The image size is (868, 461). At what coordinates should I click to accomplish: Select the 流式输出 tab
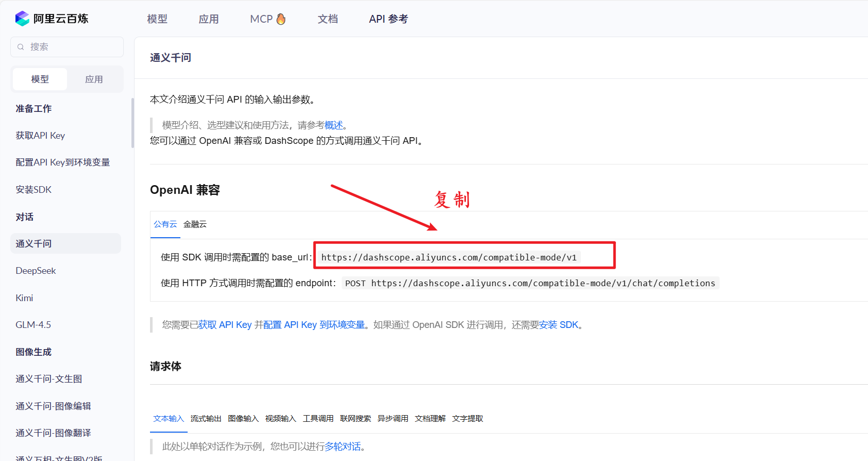206,419
